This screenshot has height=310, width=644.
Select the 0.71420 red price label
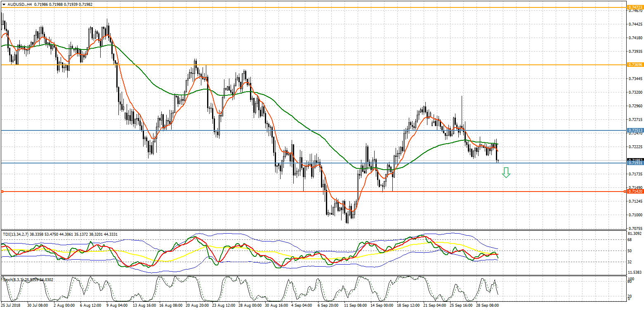pos(635,192)
